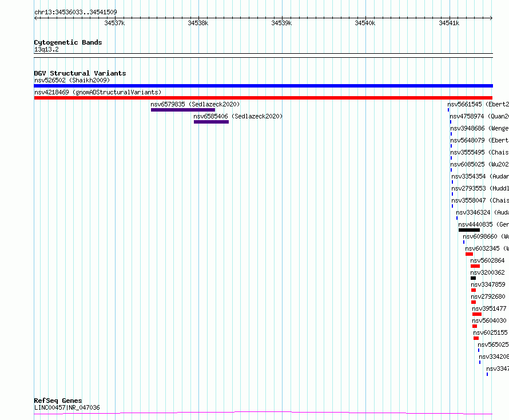Click the 34540k ruler tick label
Screen dimensions: 509x420
(x=365, y=23)
